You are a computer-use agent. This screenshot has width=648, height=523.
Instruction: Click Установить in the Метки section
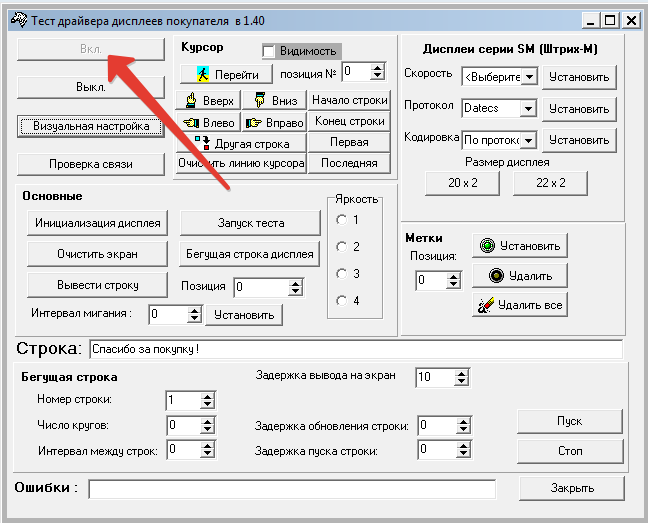coord(518,245)
